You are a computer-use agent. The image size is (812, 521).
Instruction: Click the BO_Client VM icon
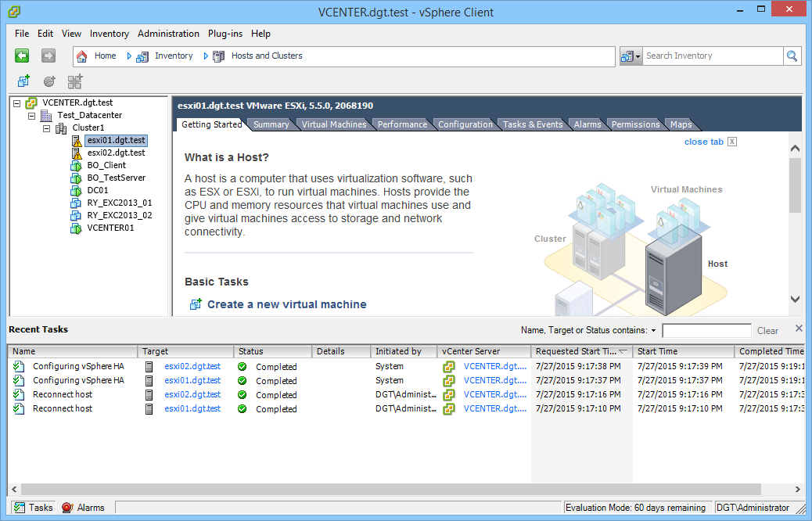tap(76, 166)
